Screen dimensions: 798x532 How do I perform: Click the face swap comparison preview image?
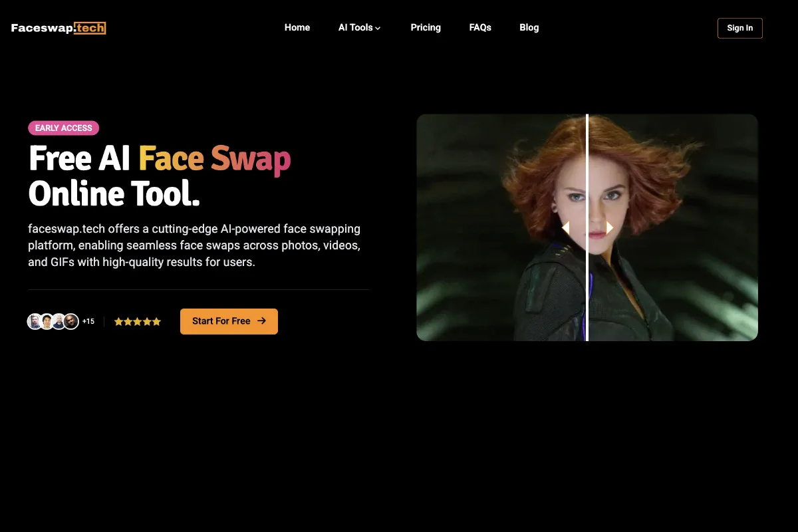[x=587, y=227]
